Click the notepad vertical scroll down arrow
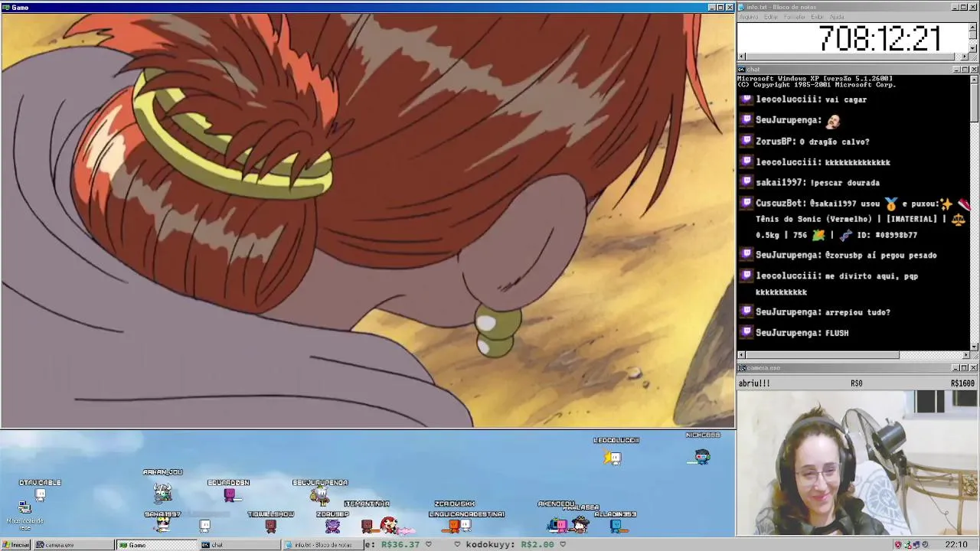The height and width of the screenshot is (551, 980). pos(974,48)
